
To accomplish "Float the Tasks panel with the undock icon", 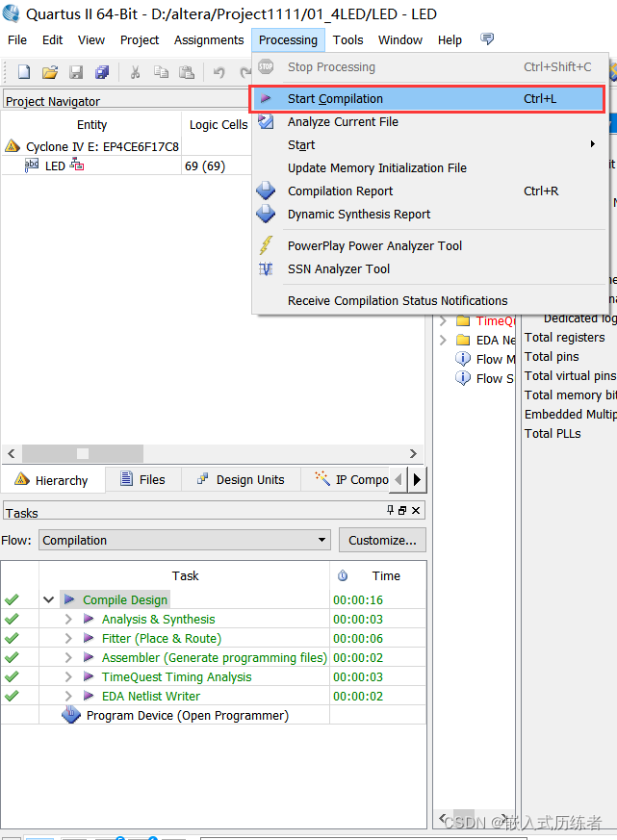I will (402, 511).
